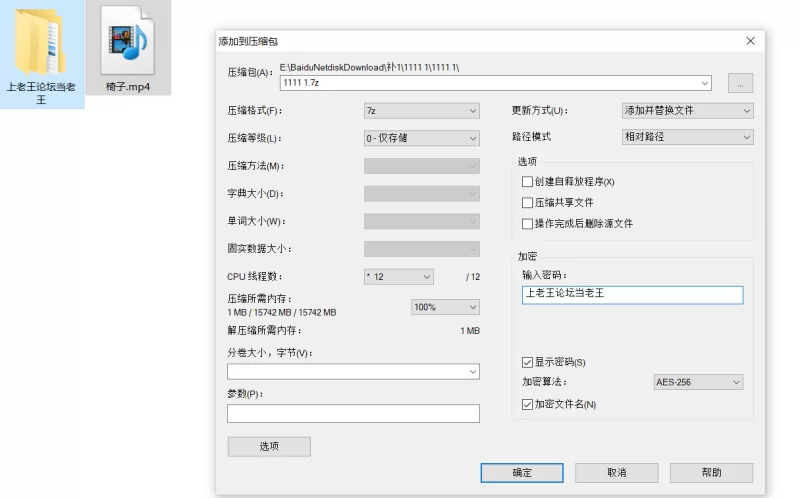
Task: Enable the 压缩共享文件 checkbox
Action: pos(527,203)
